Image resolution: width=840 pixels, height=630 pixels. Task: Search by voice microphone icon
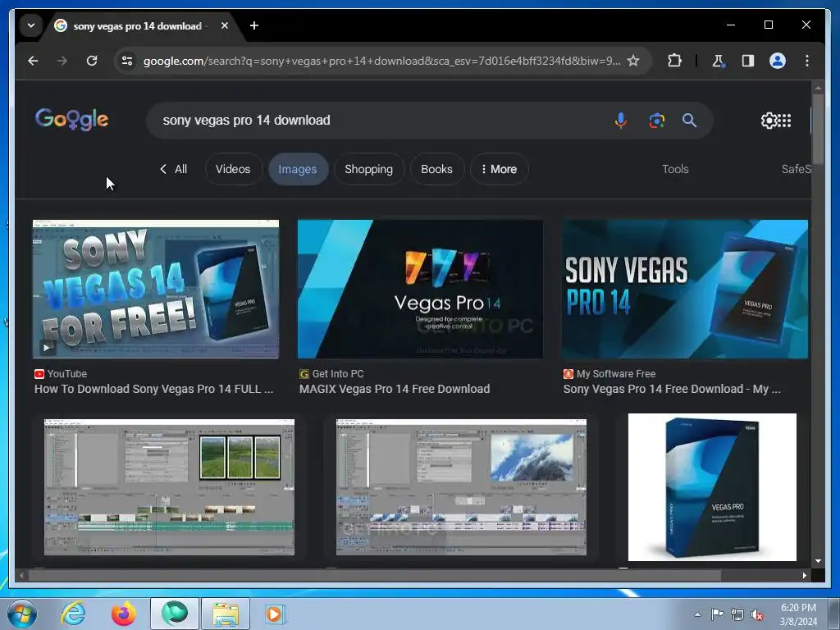(620, 121)
